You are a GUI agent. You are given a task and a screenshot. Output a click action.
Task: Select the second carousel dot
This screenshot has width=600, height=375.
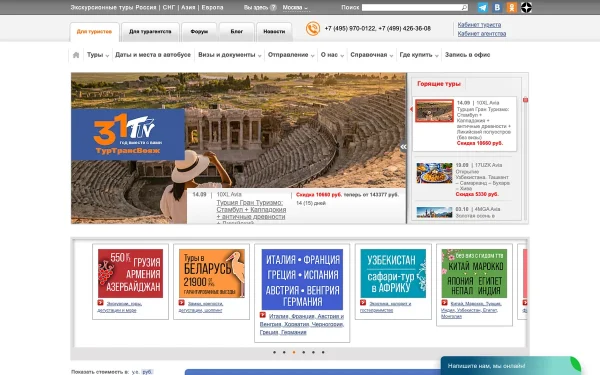[x=284, y=352]
